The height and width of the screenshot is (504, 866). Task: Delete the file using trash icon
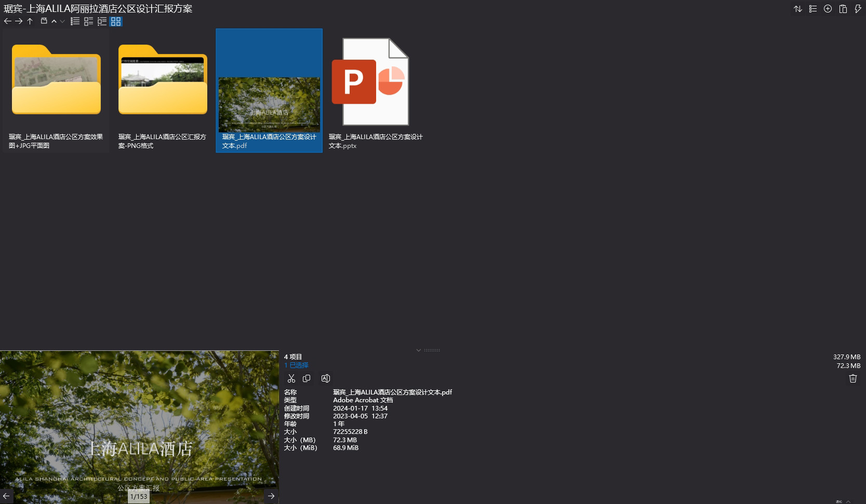click(852, 378)
